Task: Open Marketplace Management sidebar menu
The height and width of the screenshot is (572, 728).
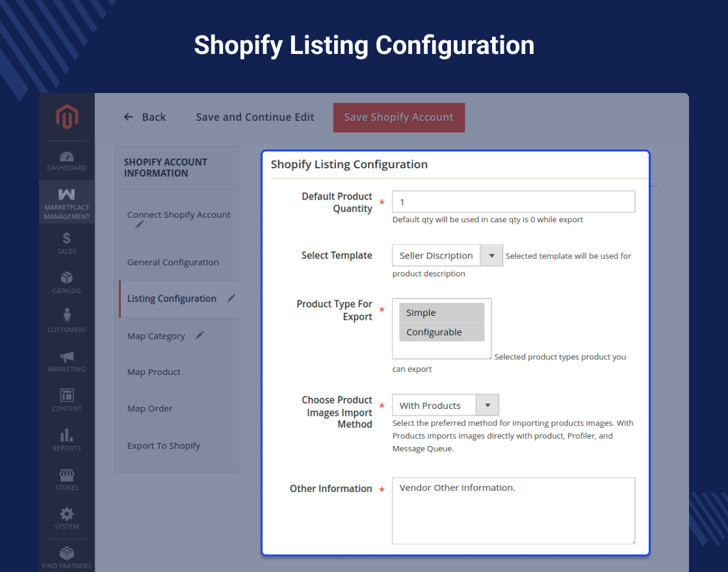Action: [67, 203]
